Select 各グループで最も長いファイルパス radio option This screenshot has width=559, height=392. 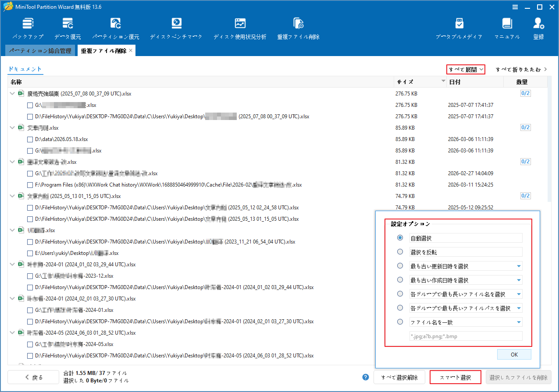pos(400,308)
